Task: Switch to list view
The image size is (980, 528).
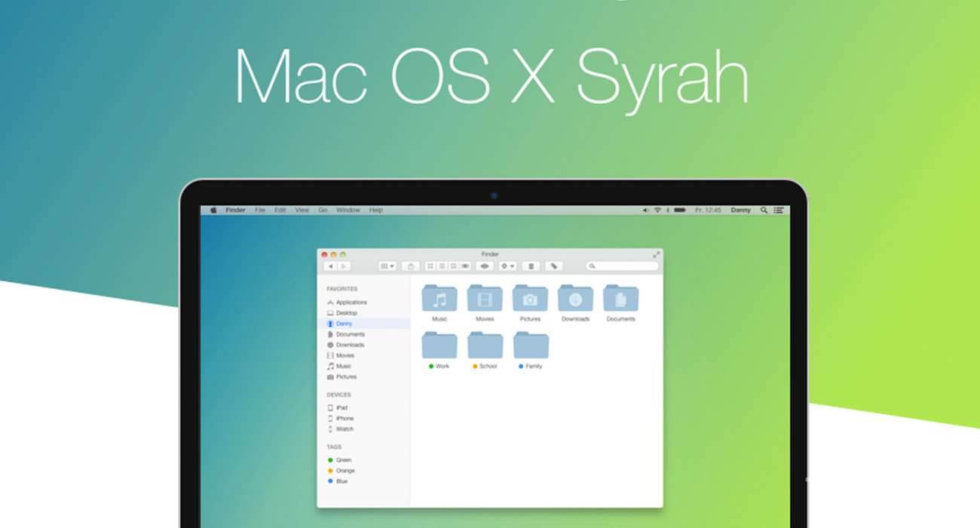Action: [x=442, y=266]
